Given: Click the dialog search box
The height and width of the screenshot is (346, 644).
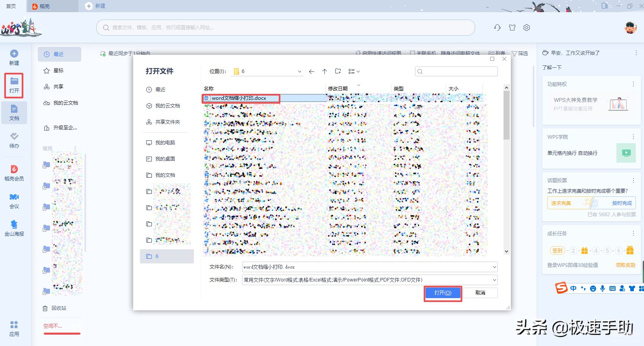Looking at the screenshot, I should [456, 71].
